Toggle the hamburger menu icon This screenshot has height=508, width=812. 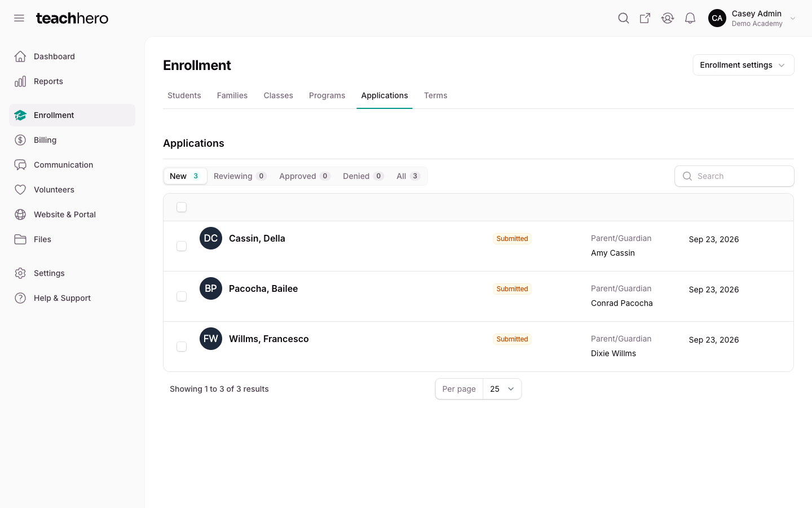click(19, 18)
